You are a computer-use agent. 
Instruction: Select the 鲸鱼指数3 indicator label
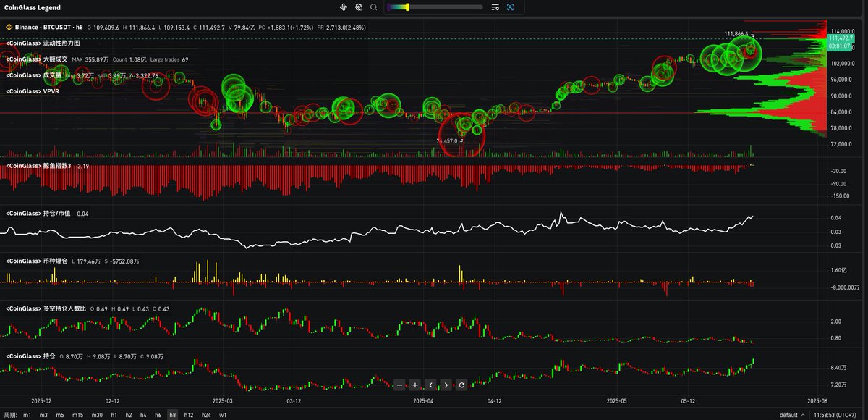pos(39,166)
